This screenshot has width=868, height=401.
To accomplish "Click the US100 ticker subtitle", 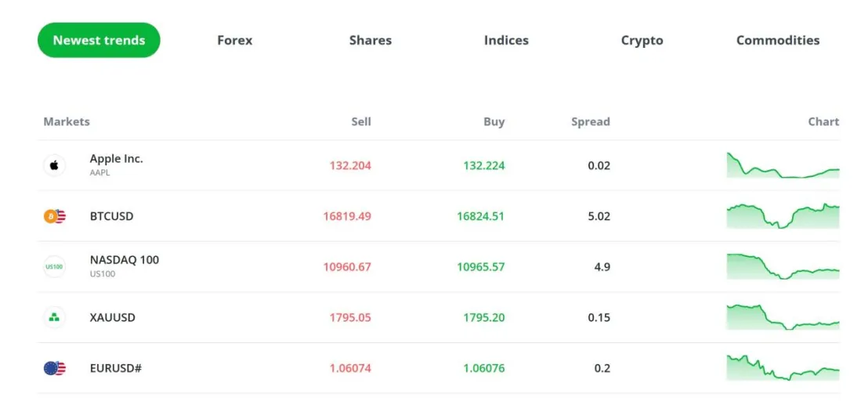I will pos(103,274).
